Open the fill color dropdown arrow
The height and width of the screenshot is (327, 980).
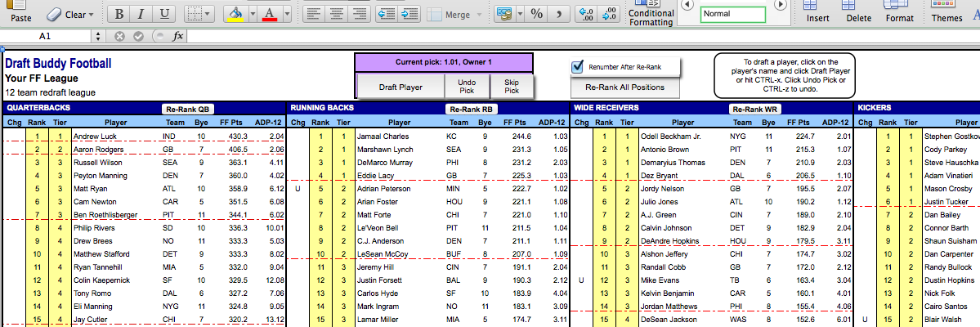pos(253,14)
